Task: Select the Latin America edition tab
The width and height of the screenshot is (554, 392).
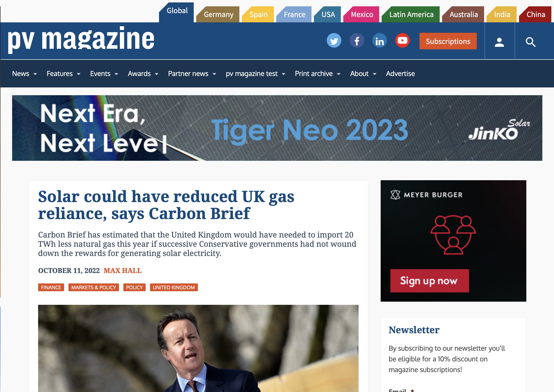Action: click(411, 14)
